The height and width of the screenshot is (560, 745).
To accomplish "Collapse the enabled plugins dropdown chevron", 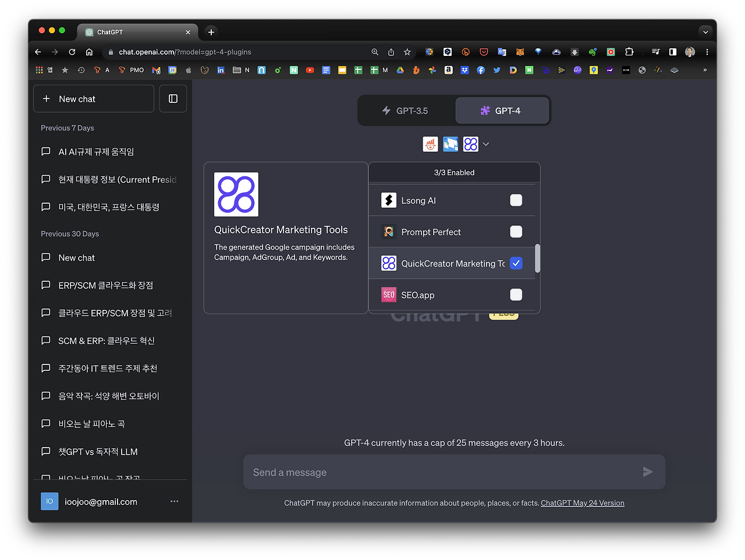I will [486, 144].
